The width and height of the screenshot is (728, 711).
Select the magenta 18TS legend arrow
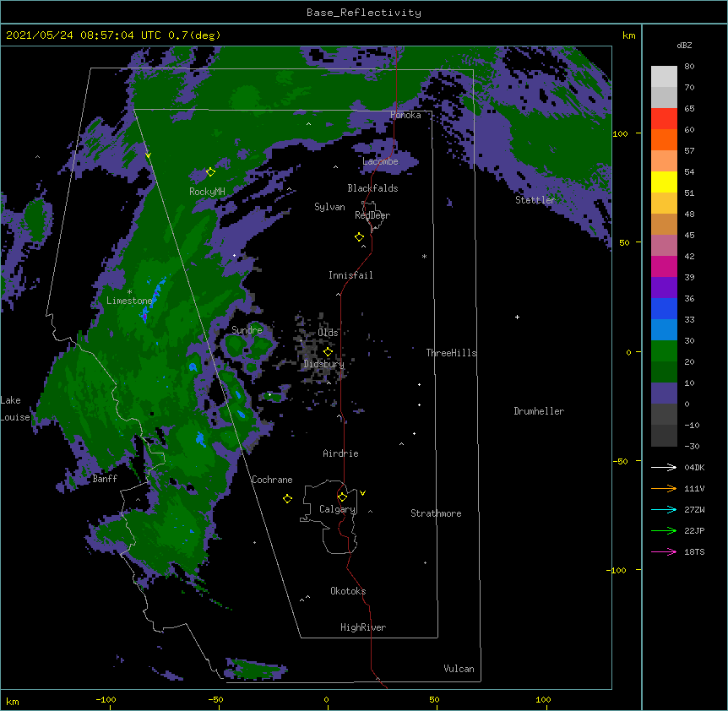coord(664,551)
